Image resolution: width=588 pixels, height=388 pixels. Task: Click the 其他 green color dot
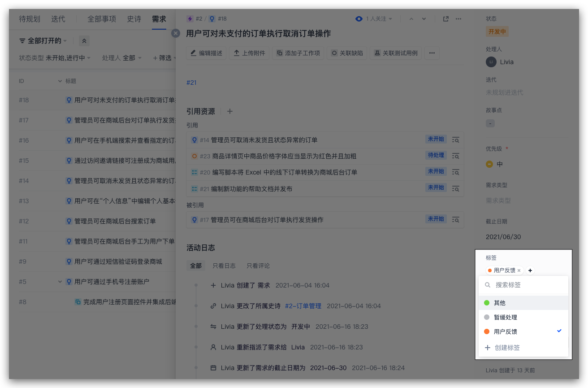click(x=487, y=303)
